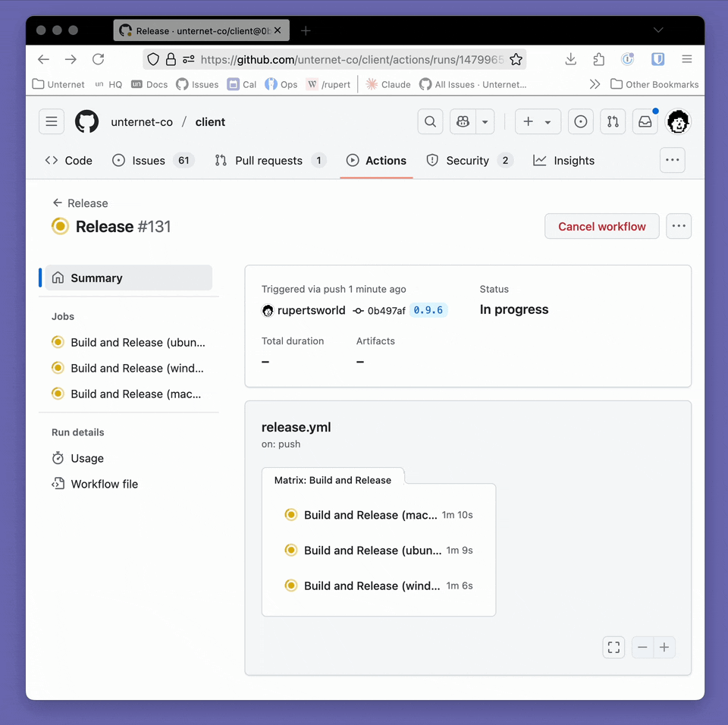Open the Build and Release (ubun... sidebar job
This screenshot has height=725, width=728.
tap(129, 342)
